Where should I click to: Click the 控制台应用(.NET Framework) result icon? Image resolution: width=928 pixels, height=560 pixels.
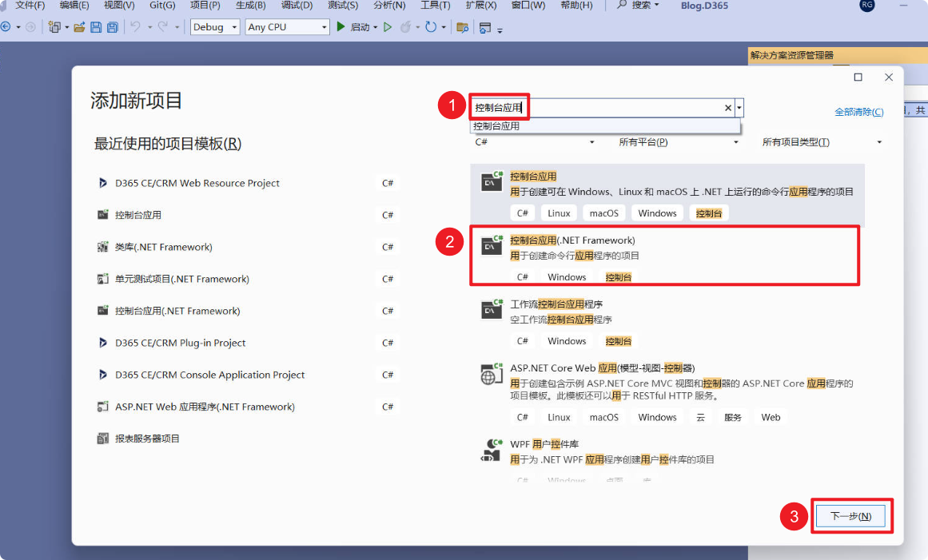(492, 245)
